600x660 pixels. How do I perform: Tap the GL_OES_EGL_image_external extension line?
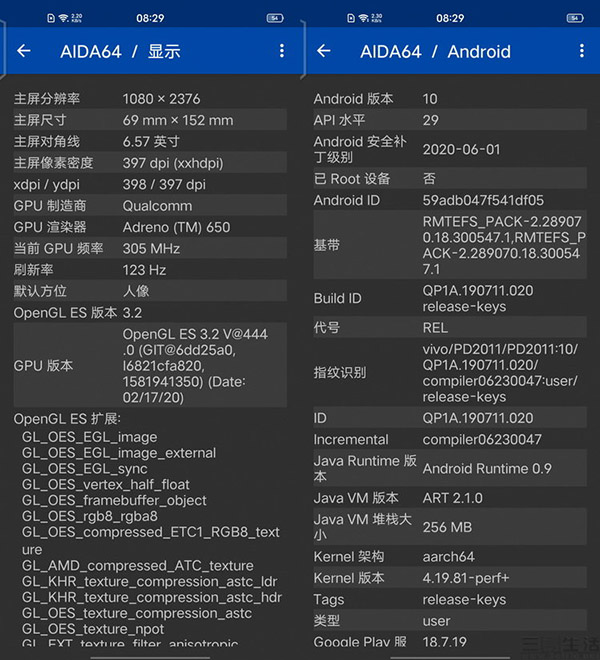119,453
